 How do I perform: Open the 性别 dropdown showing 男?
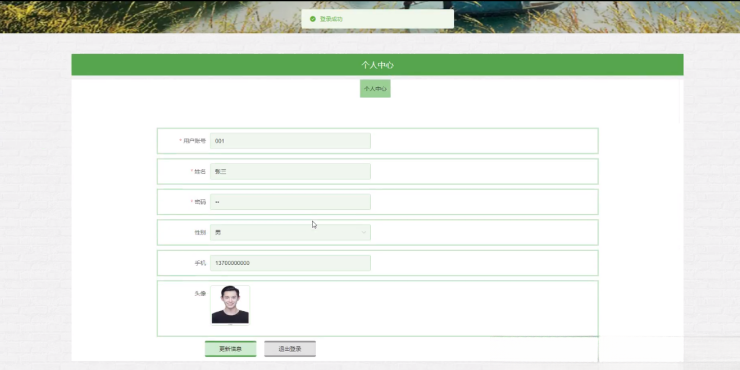tap(290, 232)
